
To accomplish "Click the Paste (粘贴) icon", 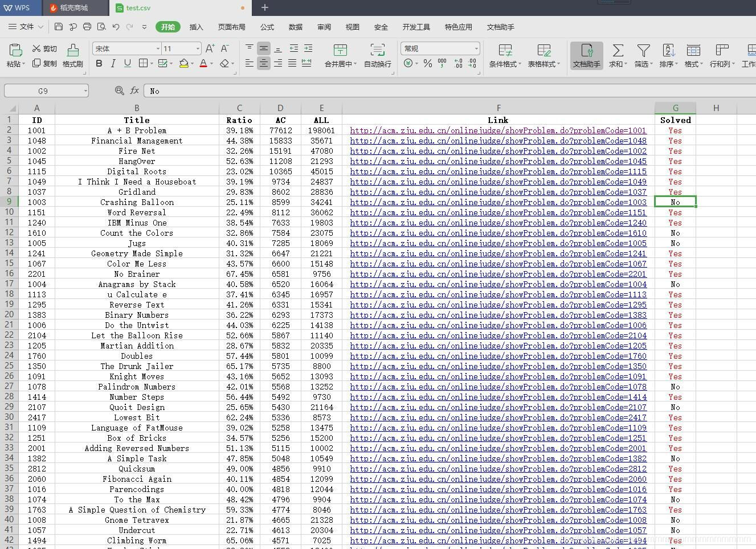I will point(16,50).
